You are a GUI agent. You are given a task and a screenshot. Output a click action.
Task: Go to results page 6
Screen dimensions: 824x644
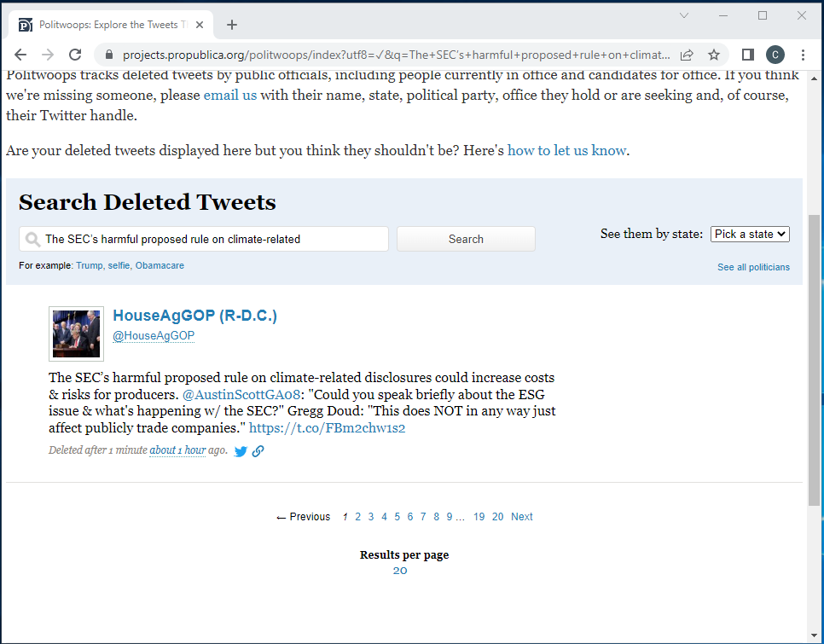[x=410, y=517]
